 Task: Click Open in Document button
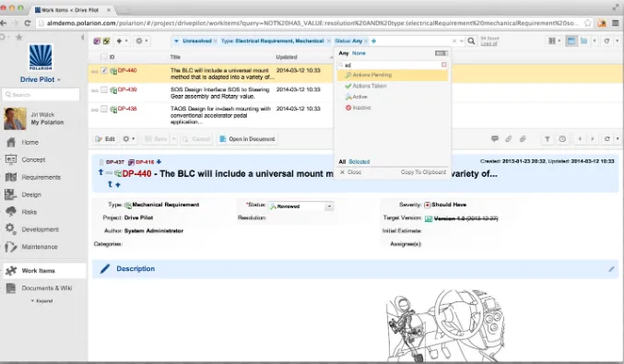(247, 139)
